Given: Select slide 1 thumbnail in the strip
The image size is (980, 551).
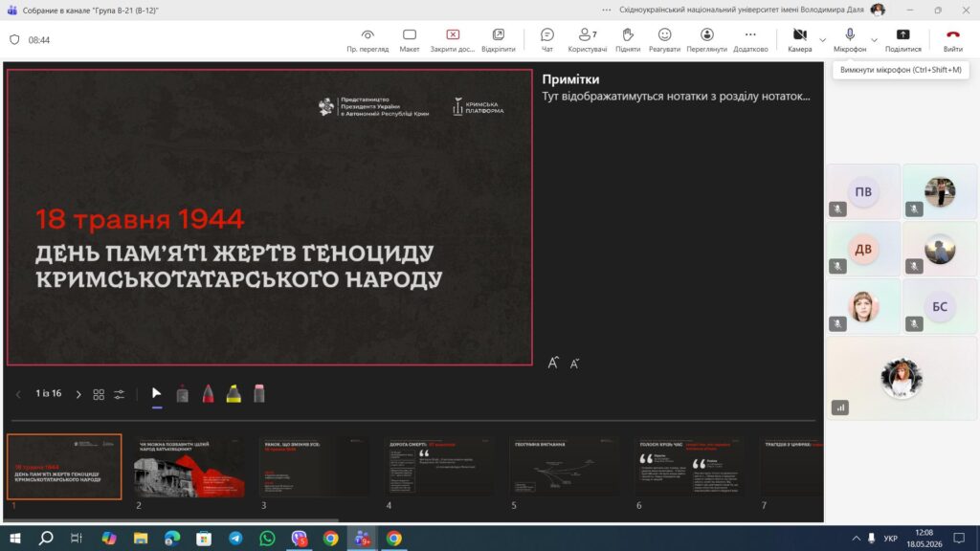Looking at the screenshot, I should [64, 467].
